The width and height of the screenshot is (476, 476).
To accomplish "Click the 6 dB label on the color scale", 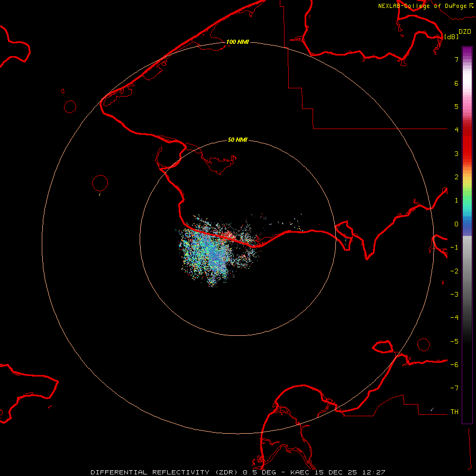I will point(456,83).
